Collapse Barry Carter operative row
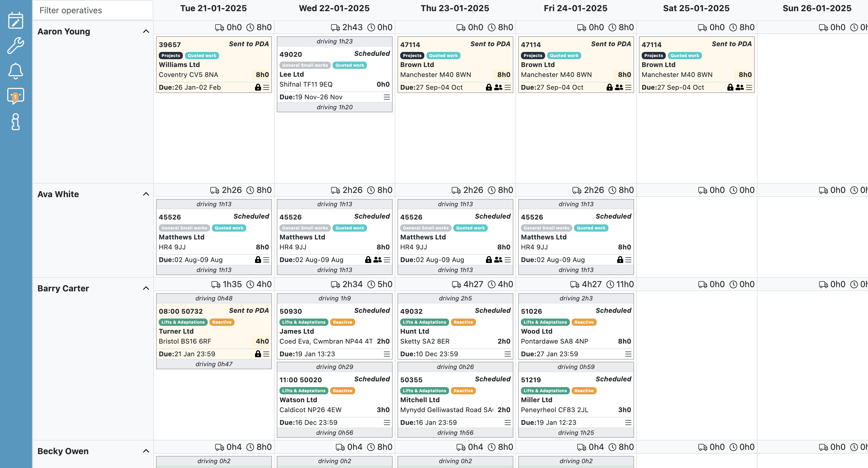The image size is (868, 468). [x=146, y=288]
